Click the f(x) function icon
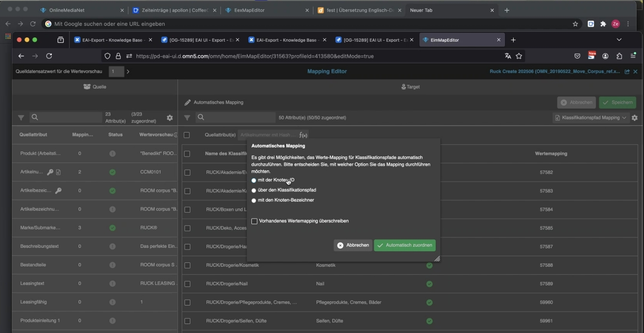This screenshot has height=333, width=644. coord(303,135)
